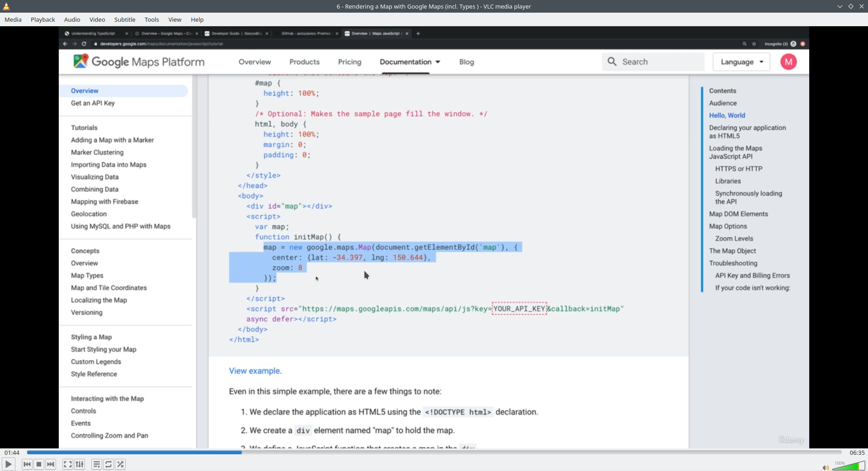Open the Tools menu

pos(152,19)
